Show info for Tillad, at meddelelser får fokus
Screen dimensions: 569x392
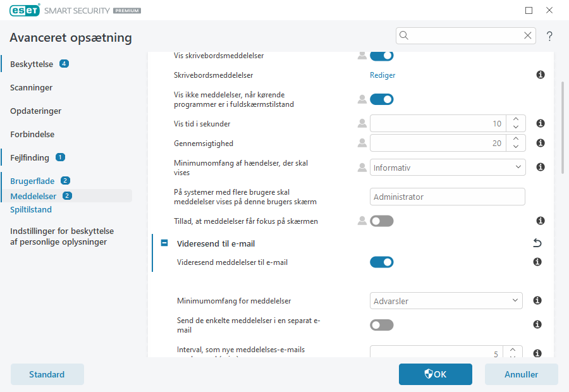[x=541, y=221]
